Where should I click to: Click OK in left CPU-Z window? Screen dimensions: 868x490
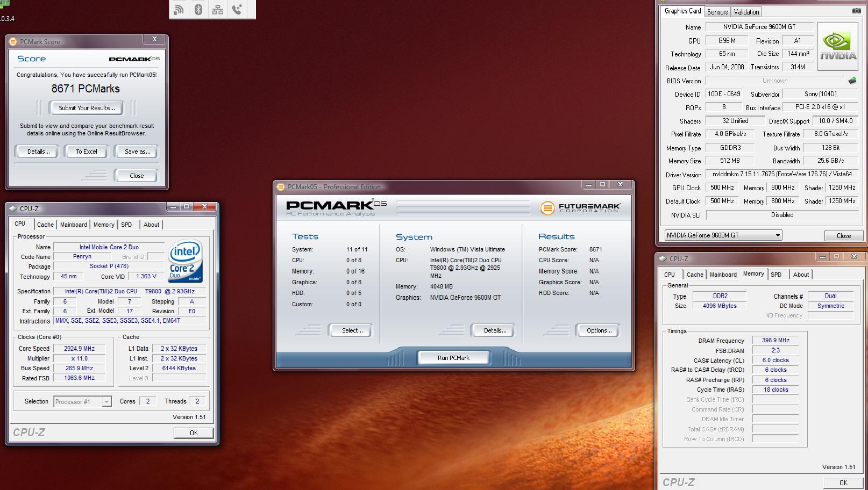[x=194, y=433]
